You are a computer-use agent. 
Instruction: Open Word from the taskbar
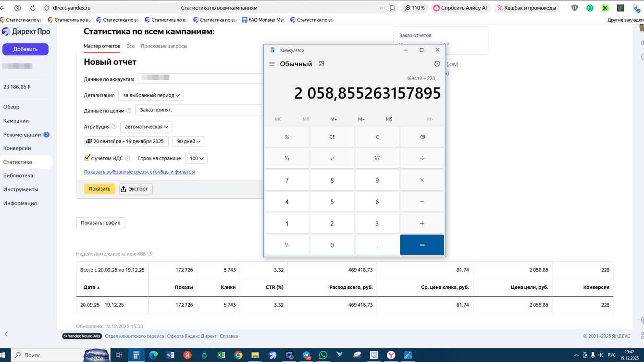[170, 355]
